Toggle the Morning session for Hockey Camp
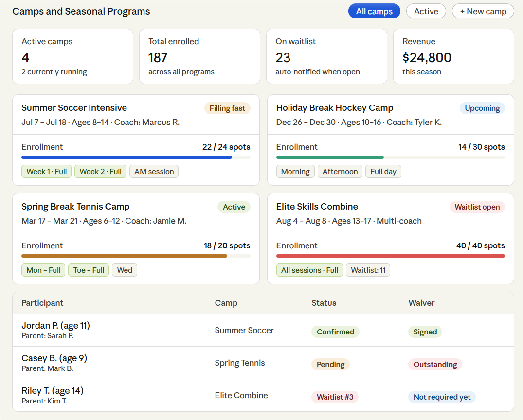Screen dimensions: 523x420 tap(295, 171)
